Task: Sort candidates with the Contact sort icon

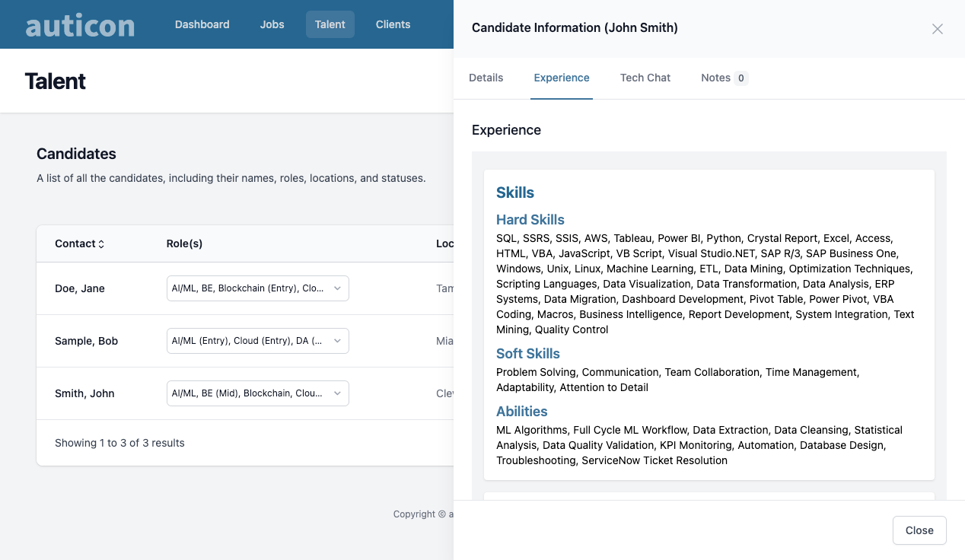Action: (103, 243)
